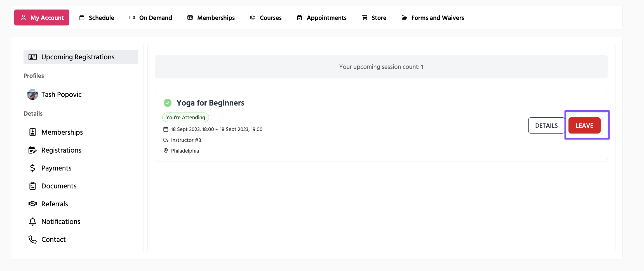Click the clipboard icon beside Documents
Viewport: 644px width, 271px height.
(32, 186)
